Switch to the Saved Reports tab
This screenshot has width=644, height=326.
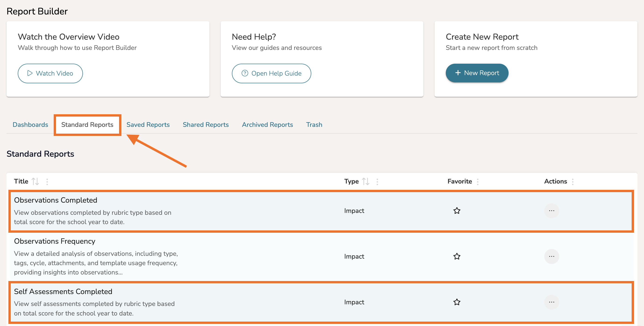(x=148, y=125)
